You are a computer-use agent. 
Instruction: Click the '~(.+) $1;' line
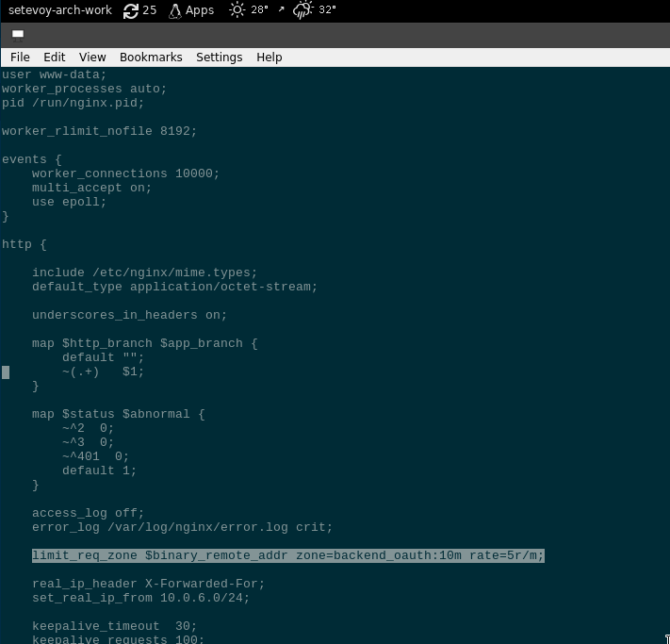pos(103,372)
